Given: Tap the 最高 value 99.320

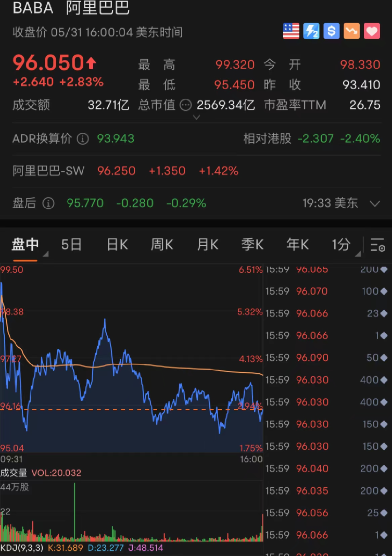Looking at the screenshot, I should [x=235, y=65].
